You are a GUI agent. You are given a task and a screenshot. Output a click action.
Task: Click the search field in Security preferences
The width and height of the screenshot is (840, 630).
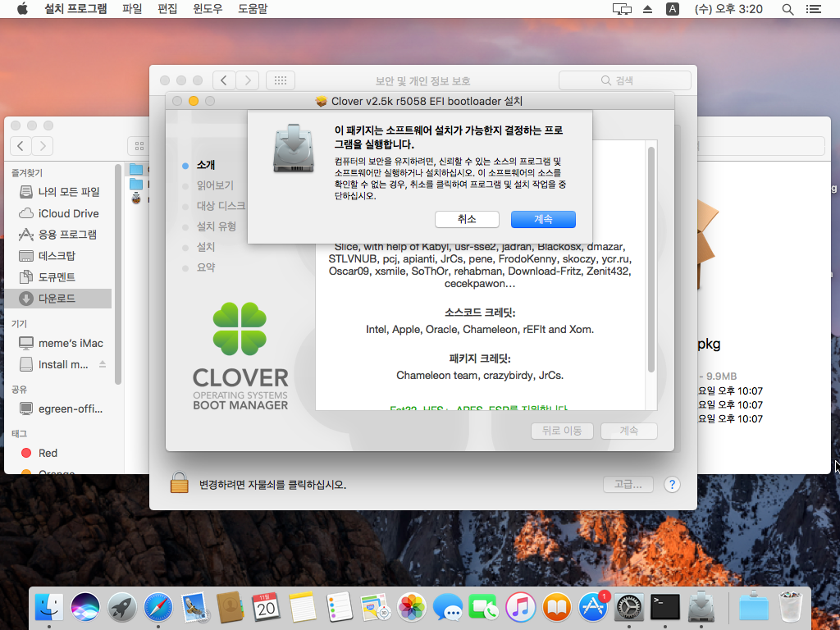pyautogui.click(x=624, y=80)
